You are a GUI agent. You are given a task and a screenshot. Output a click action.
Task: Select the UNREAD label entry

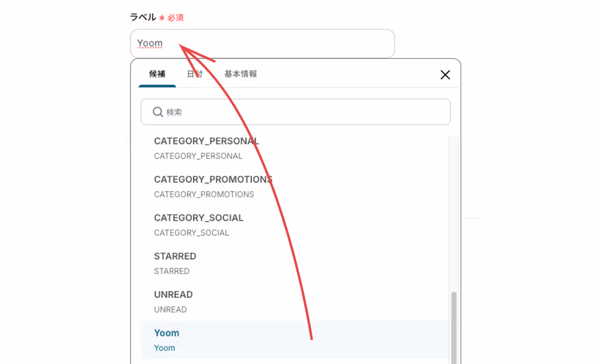point(294,301)
